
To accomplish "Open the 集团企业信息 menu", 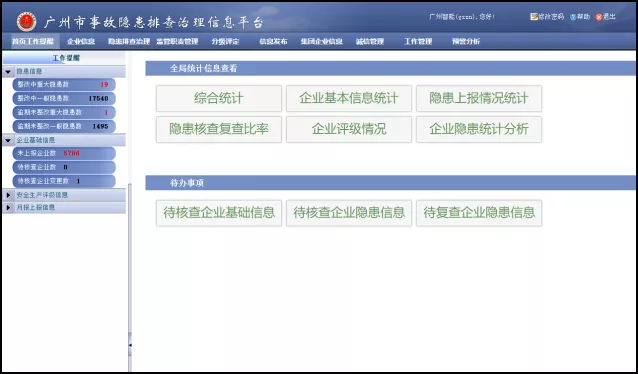I will tap(321, 42).
